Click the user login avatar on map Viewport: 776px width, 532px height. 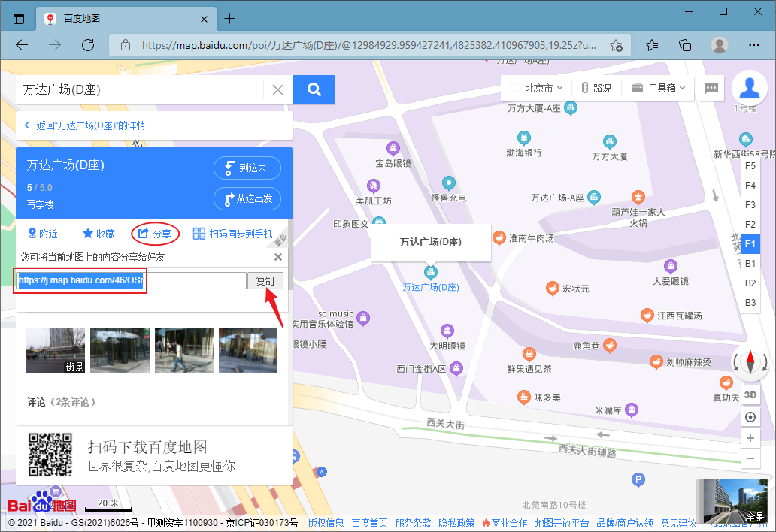tap(749, 88)
